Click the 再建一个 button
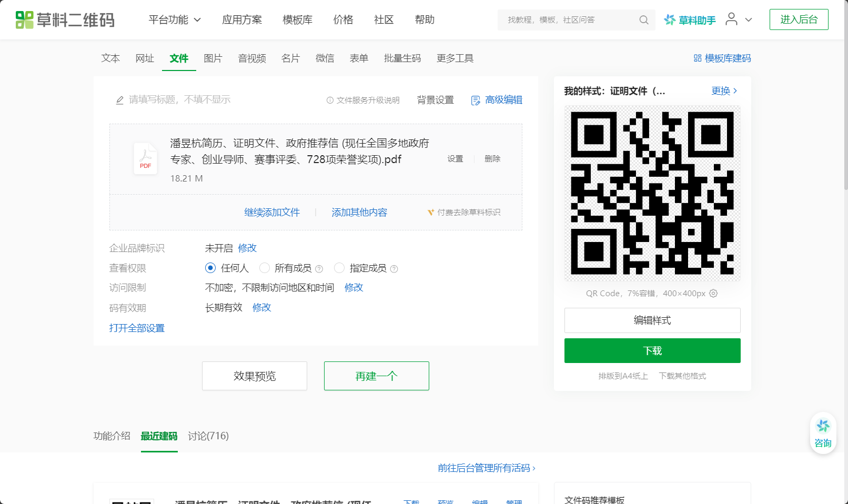This screenshot has height=504, width=848. (377, 376)
